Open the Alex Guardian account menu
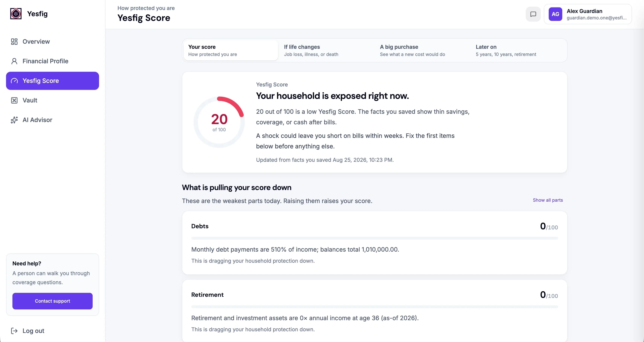The image size is (644, 342). 588,14
